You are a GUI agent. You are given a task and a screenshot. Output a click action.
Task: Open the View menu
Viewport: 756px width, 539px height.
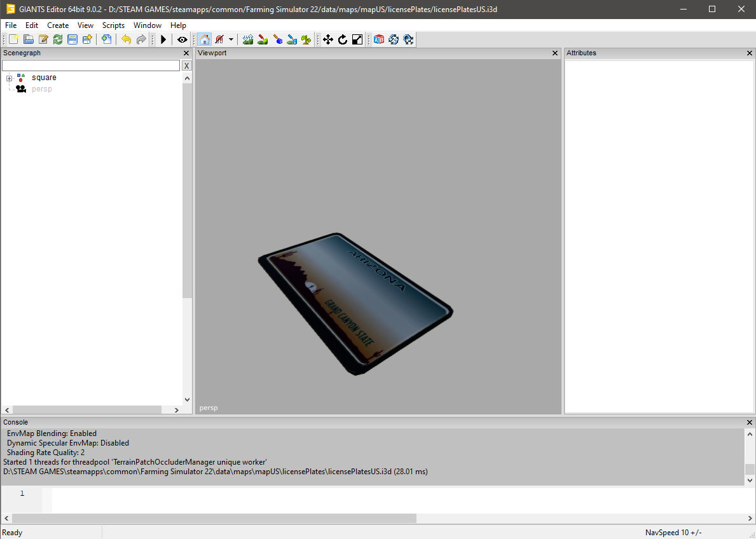pyautogui.click(x=85, y=25)
